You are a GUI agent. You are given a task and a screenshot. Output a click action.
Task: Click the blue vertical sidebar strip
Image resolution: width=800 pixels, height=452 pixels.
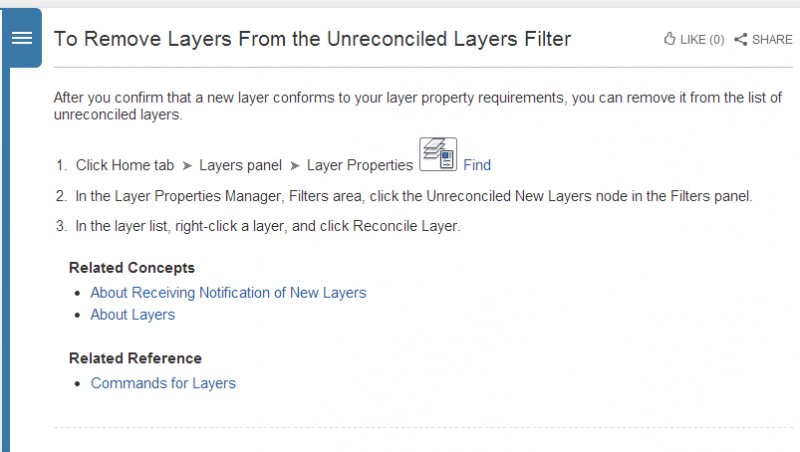[x=5, y=259]
